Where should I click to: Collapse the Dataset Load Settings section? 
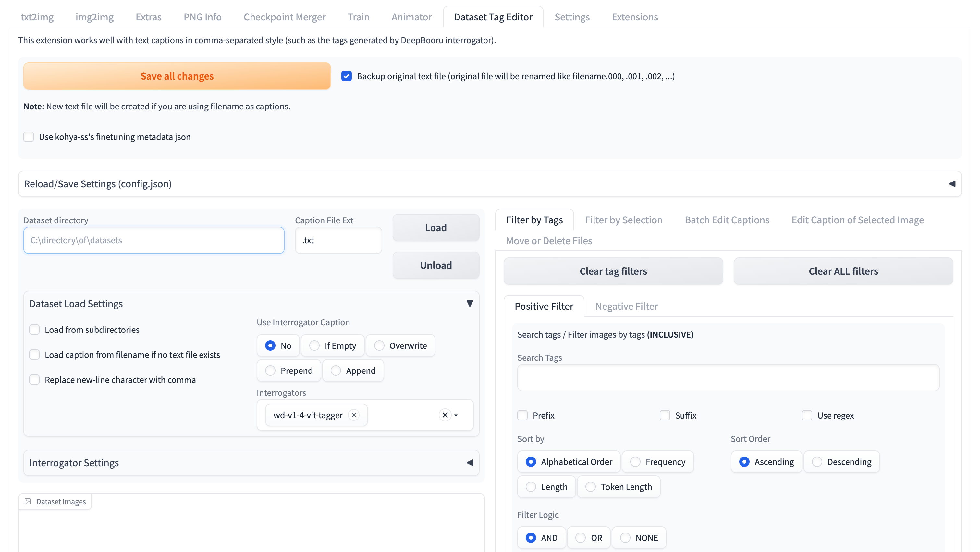point(470,303)
